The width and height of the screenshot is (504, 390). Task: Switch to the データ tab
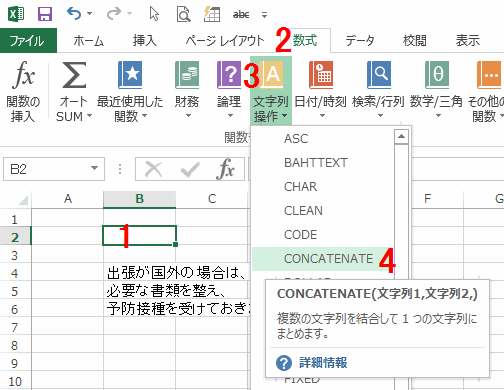(360, 41)
